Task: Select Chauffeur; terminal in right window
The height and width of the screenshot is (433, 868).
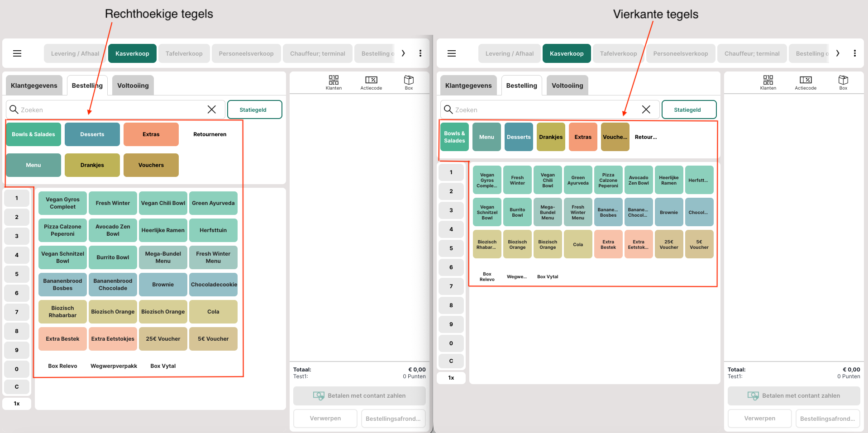Action: (x=752, y=53)
